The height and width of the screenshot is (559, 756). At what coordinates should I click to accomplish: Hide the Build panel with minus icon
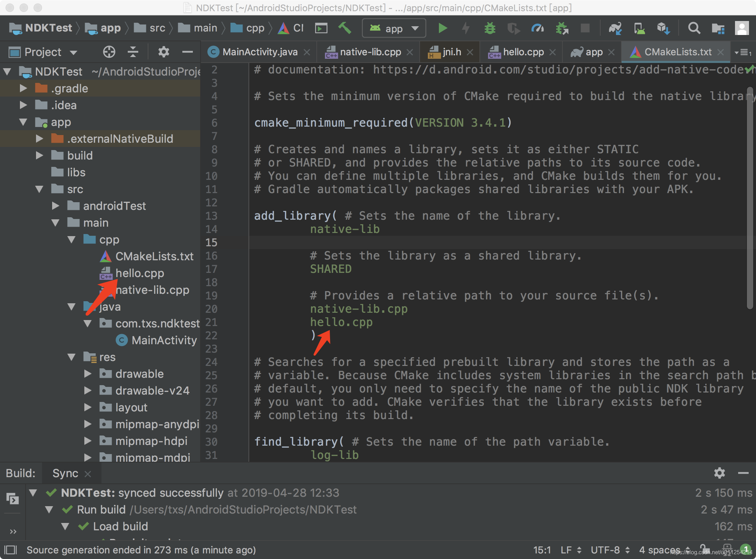click(743, 473)
